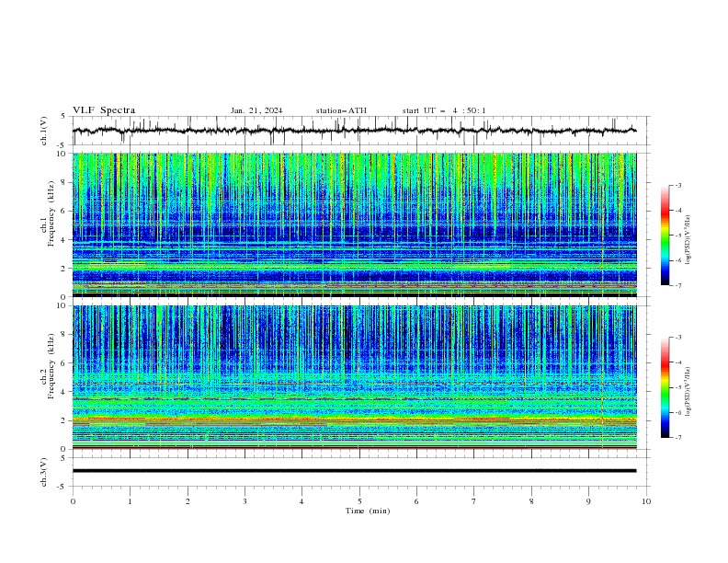Click the ch.1 spectrogram panel
Screen dimensions: 728x563
(355, 224)
